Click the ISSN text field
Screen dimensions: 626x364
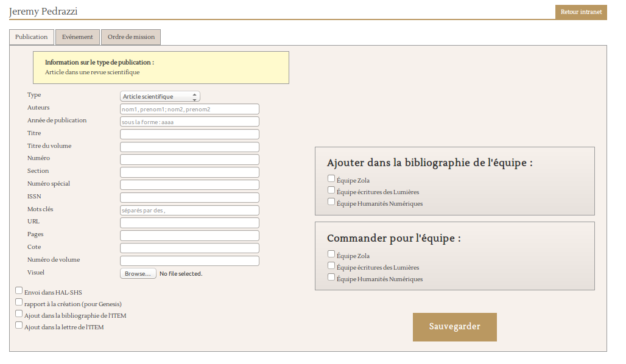[x=189, y=198]
